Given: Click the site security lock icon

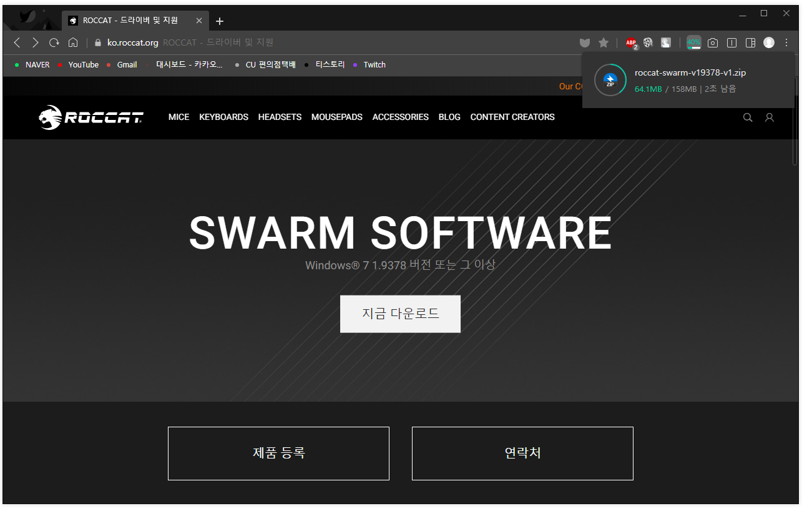Looking at the screenshot, I should pos(97,42).
